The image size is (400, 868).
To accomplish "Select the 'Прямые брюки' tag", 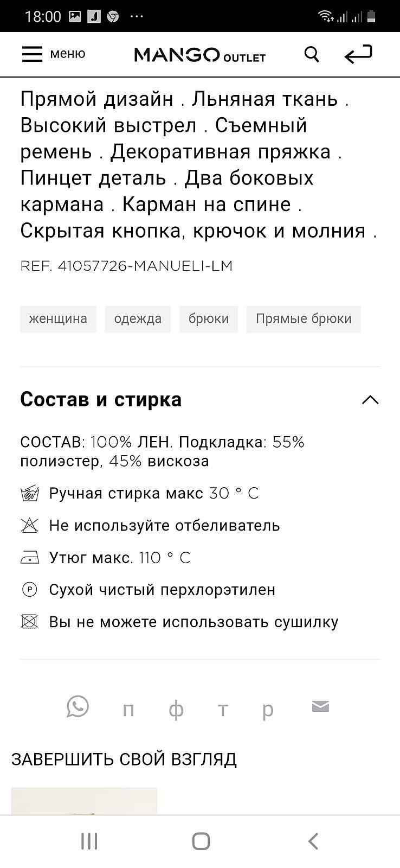I will (304, 318).
